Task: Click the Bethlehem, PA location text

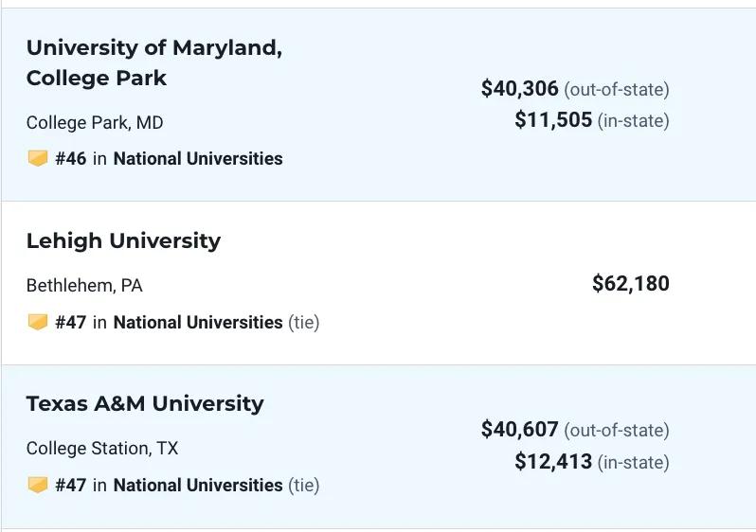Action: click(84, 286)
